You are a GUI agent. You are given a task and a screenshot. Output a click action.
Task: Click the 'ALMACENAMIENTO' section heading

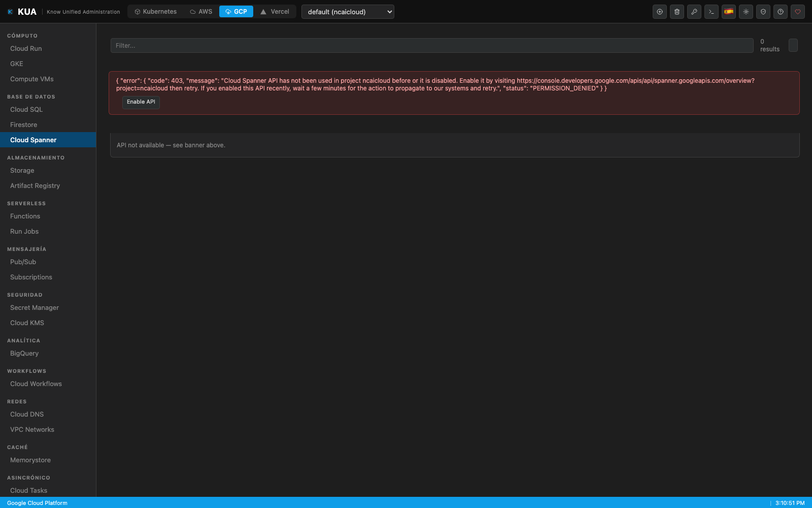[x=36, y=158]
